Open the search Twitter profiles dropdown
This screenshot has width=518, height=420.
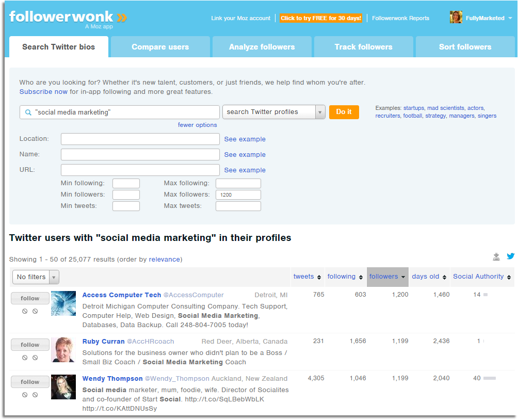[x=274, y=112]
